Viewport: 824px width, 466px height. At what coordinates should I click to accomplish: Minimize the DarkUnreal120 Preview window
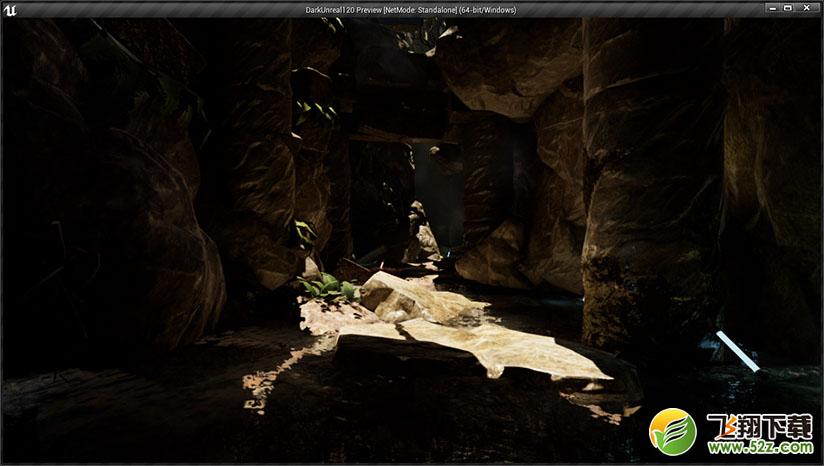pyautogui.click(x=772, y=8)
